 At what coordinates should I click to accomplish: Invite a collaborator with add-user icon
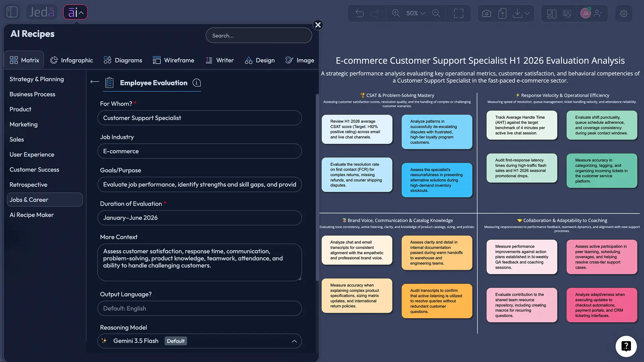(598, 13)
